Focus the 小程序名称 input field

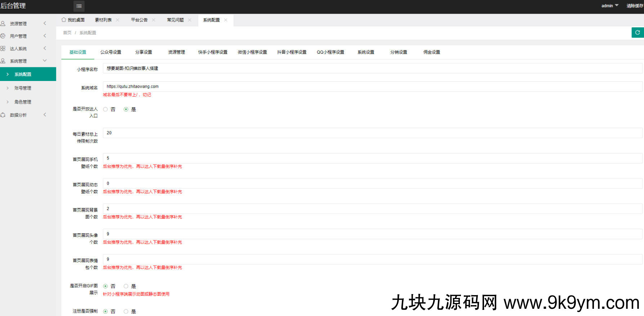[373, 68]
